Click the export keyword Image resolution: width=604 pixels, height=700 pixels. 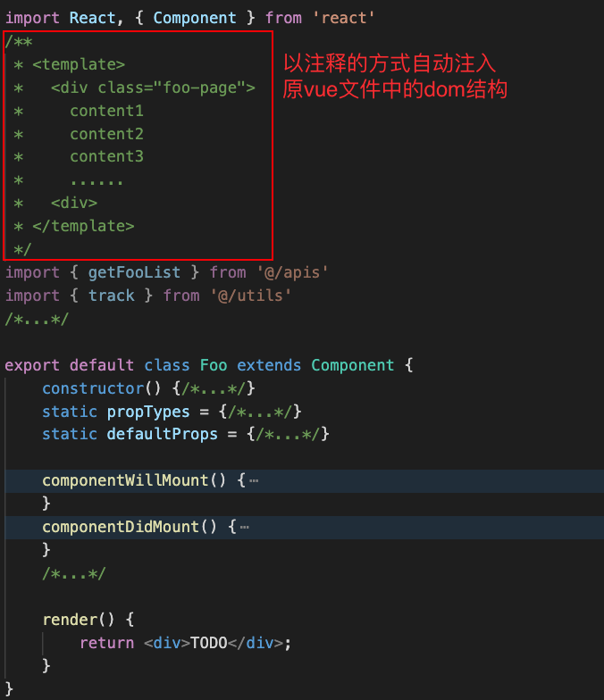click(32, 365)
